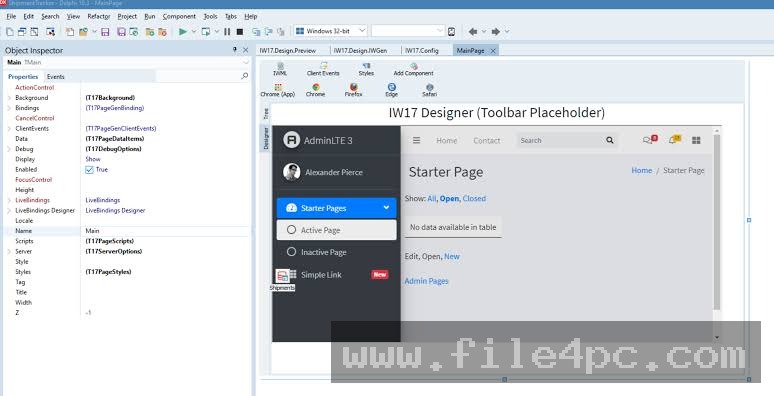Click the New link
Screen dimensions: 774x396
tap(452, 256)
